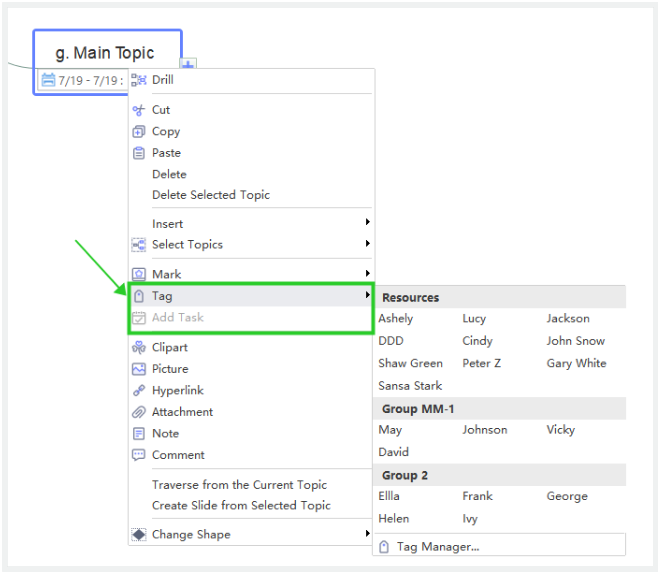Click the Picture icon
658x572 pixels.
(x=139, y=369)
